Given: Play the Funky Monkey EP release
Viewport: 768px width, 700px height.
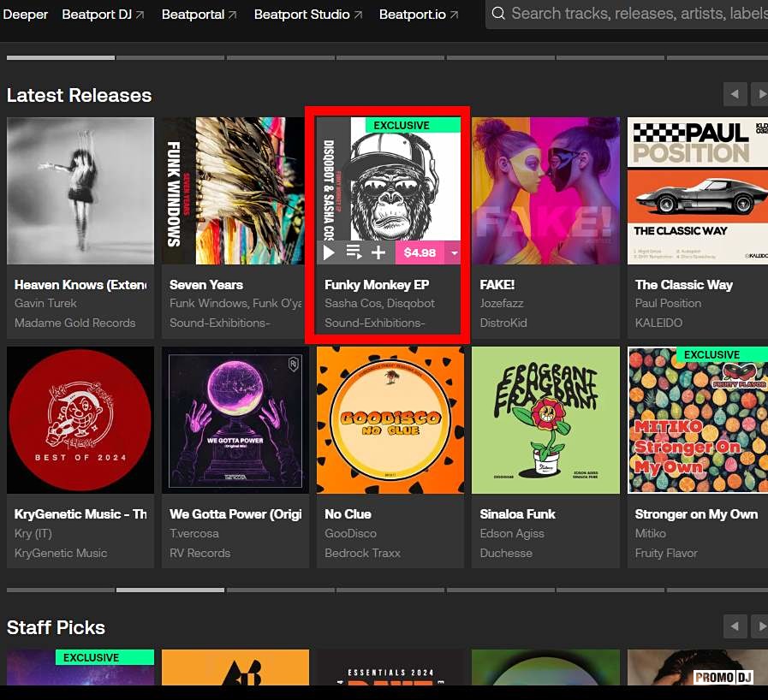Looking at the screenshot, I should [329, 252].
